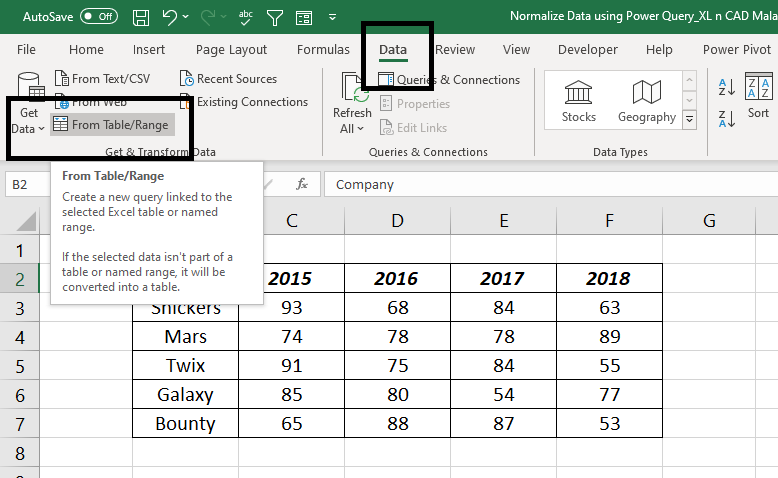Image resolution: width=778 pixels, height=478 pixels.
Task: Open the Developer tab
Action: pos(588,50)
